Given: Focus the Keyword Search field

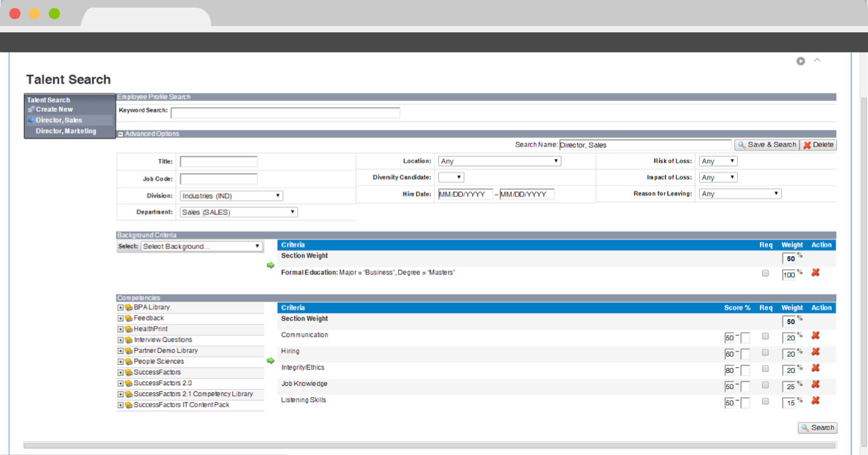Looking at the screenshot, I should 285,112.
